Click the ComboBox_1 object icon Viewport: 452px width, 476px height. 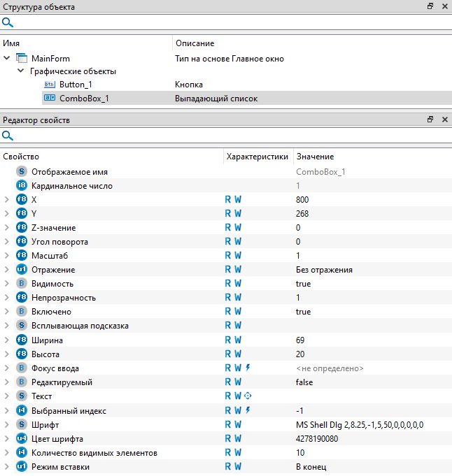click(x=49, y=99)
